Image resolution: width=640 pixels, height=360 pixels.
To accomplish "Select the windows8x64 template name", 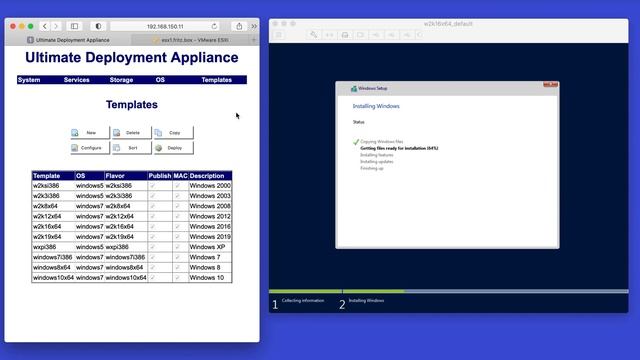I will pyautogui.click(x=52, y=267).
